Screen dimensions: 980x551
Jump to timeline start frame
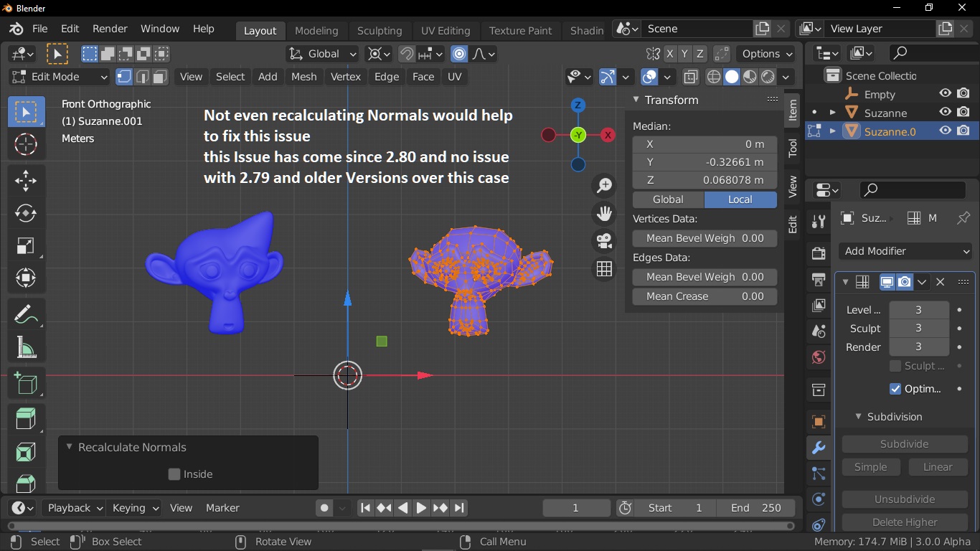pyautogui.click(x=365, y=508)
